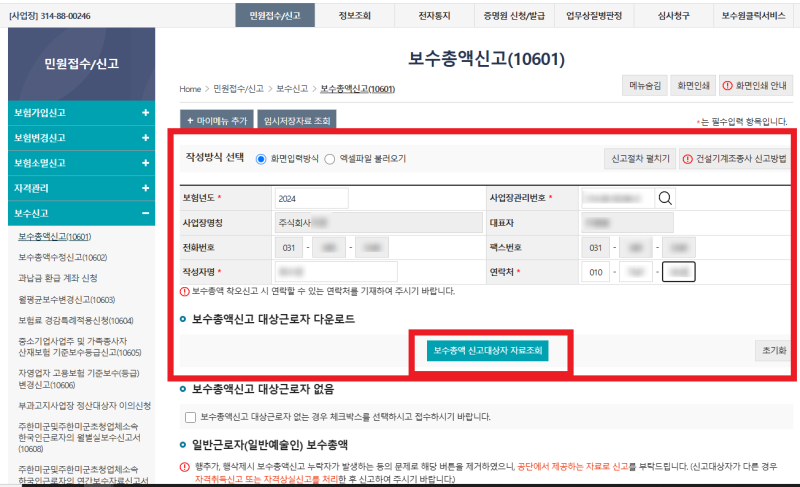Open the 업무상질병판정 tab
Screen dimensions: 800x487
tap(594, 15)
